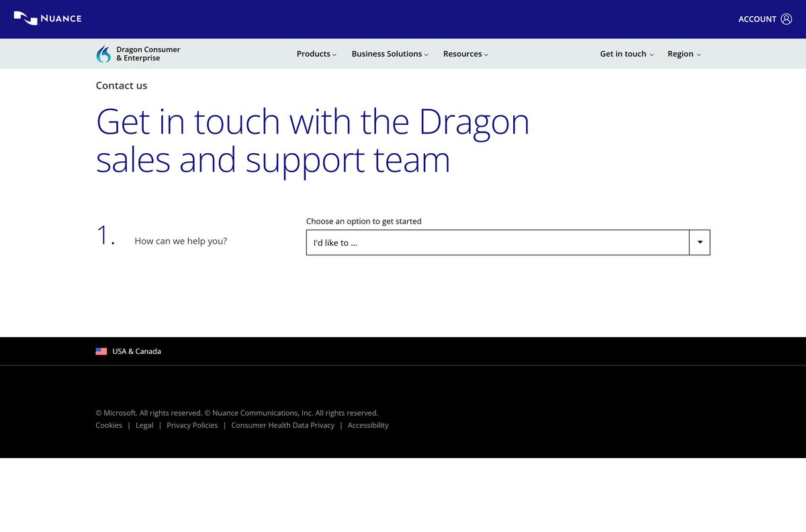
Task: Open the Legal footer link
Action: 144,425
